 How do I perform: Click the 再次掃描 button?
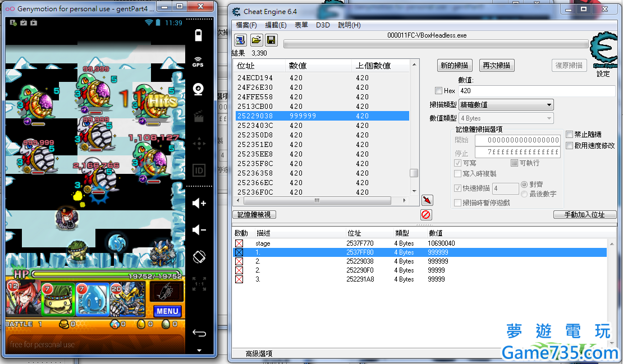(x=497, y=66)
